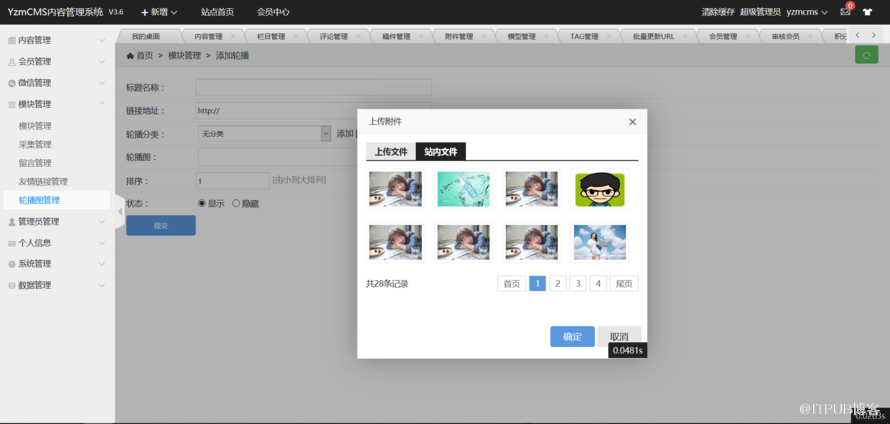The image size is (890, 424).
Task: Click the 微信管理 icon in sidebar
Action: point(12,83)
